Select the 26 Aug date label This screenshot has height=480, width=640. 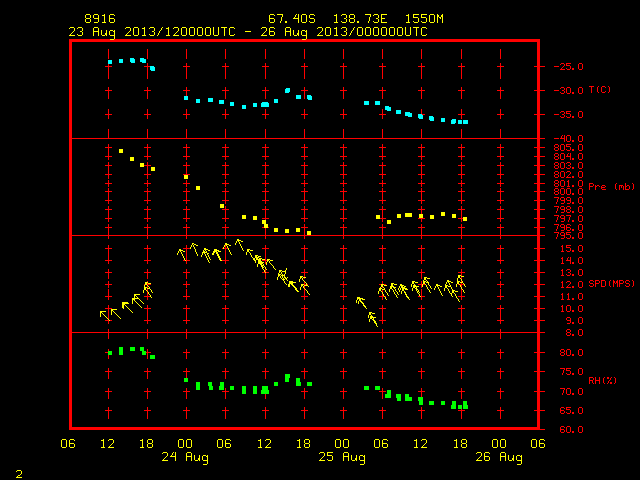499,457
